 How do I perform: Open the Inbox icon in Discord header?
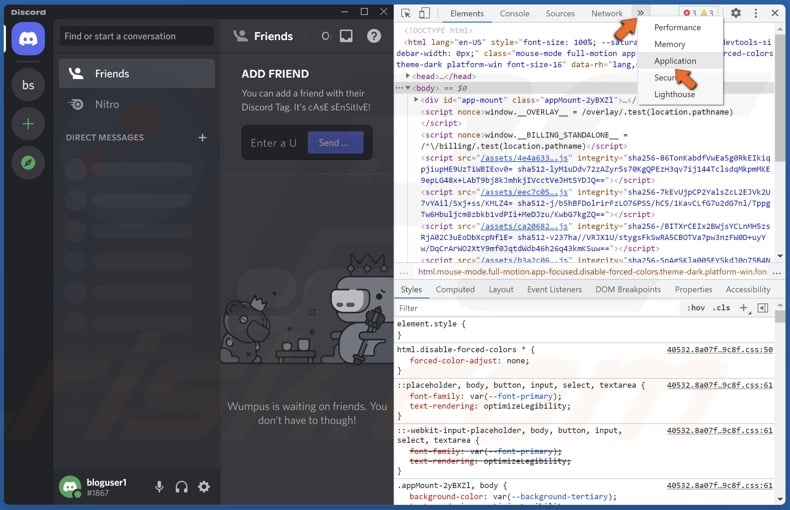346,36
